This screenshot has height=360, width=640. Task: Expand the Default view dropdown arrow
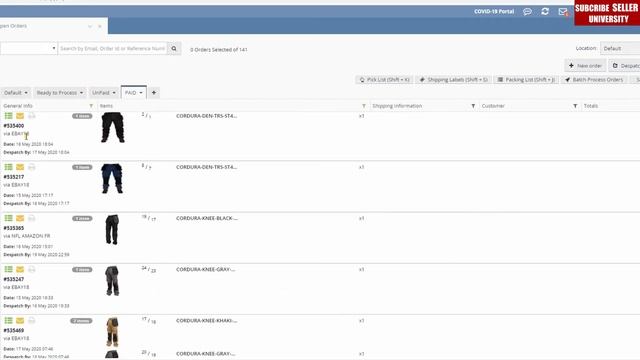(26, 93)
